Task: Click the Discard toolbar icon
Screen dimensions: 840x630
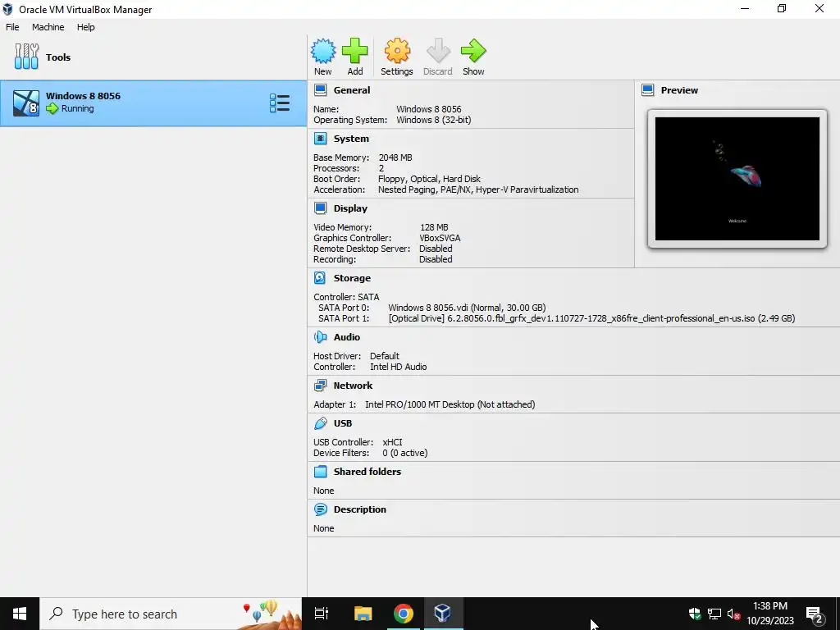Action: tap(438, 52)
